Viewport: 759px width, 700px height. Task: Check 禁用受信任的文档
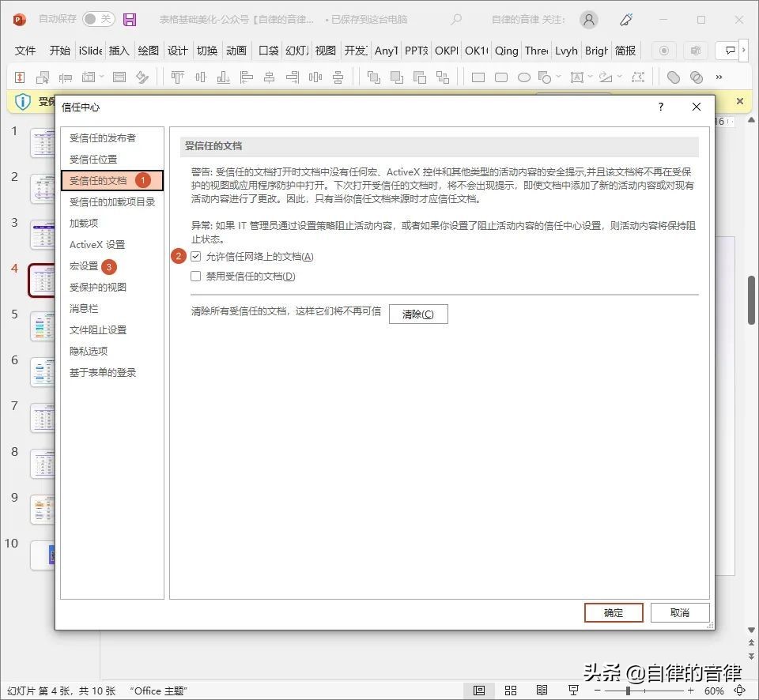[x=195, y=276]
